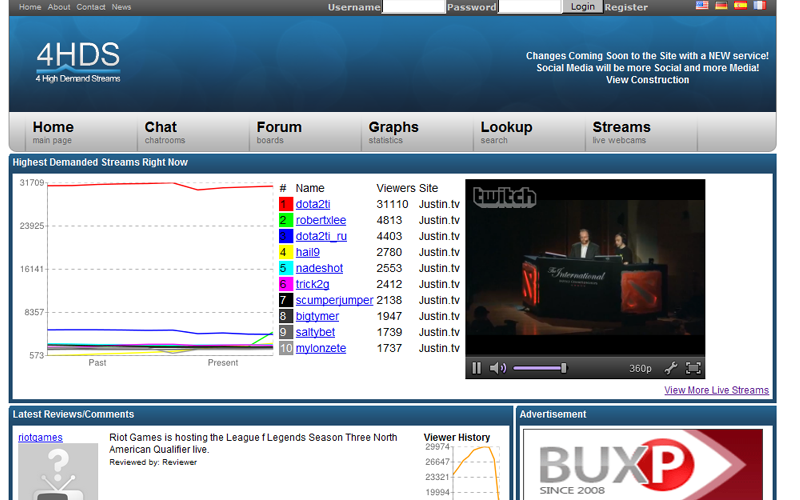The width and height of the screenshot is (800, 500).
Task: Open the Graphs statistics tab
Action: click(x=393, y=132)
